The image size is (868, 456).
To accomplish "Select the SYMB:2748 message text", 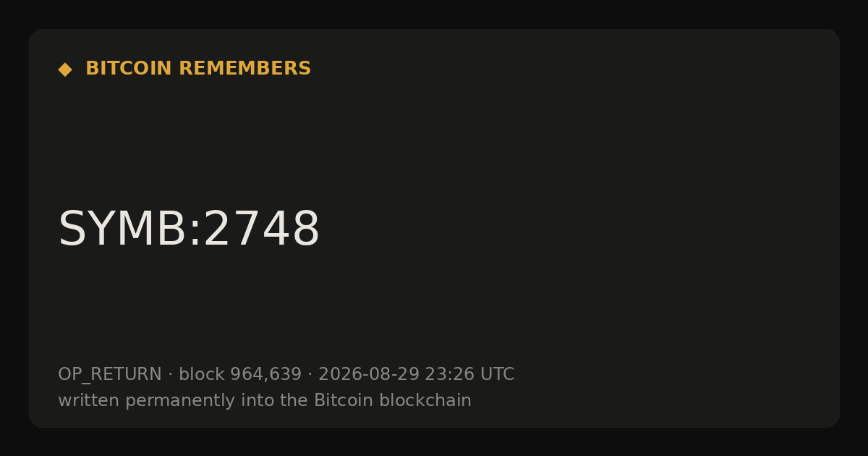I will 189,229.
